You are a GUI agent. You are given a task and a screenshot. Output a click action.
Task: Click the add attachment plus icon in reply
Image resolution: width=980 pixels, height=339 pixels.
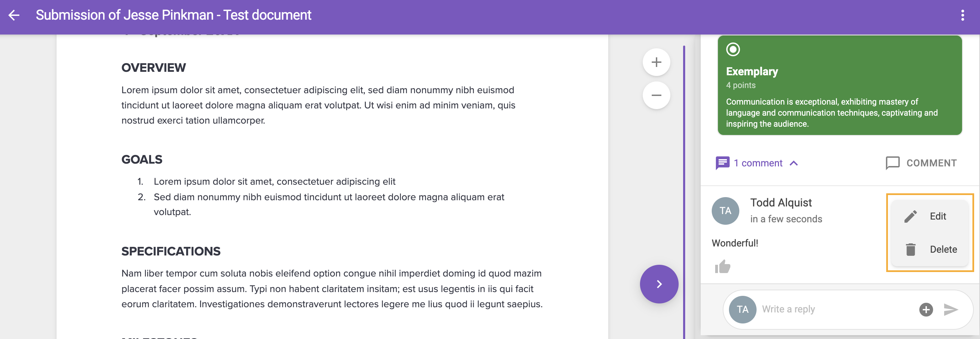926,309
